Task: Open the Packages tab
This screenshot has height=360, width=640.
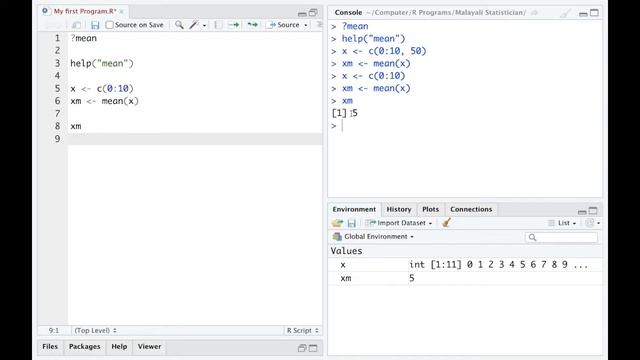Action: (x=84, y=347)
